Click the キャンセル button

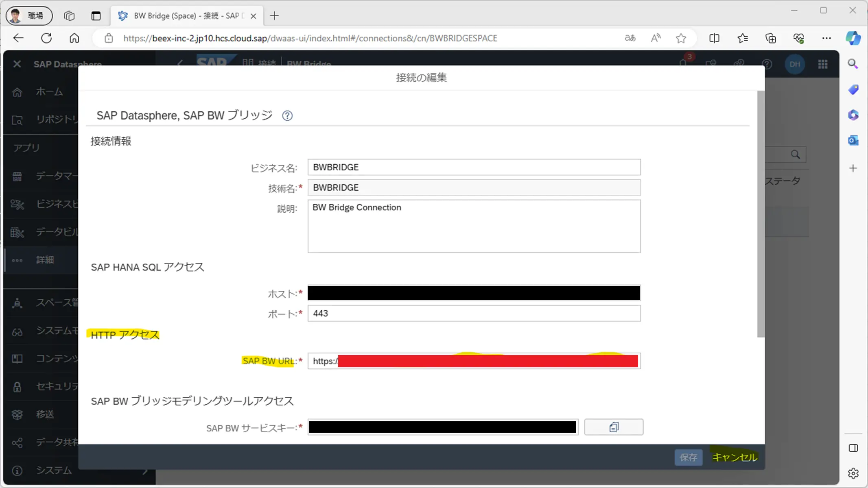[x=735, y=457]
